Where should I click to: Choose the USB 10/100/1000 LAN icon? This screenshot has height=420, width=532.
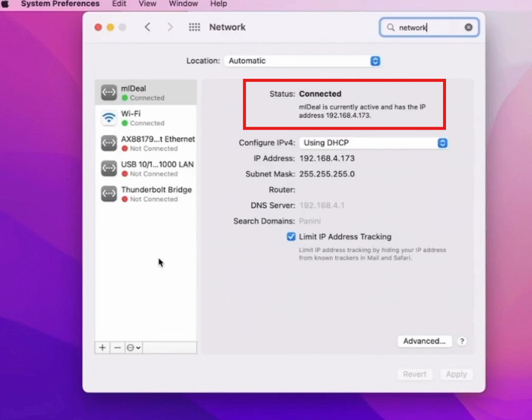(x=109, y=169)
